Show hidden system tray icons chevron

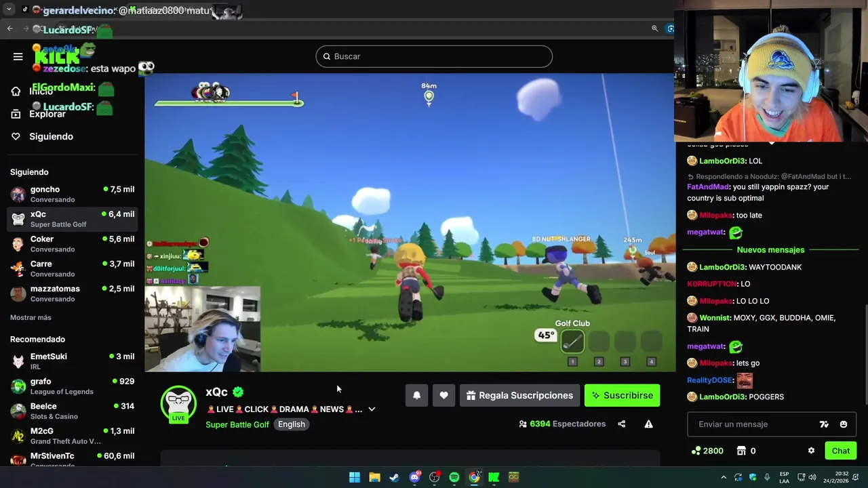pos(724,477)
